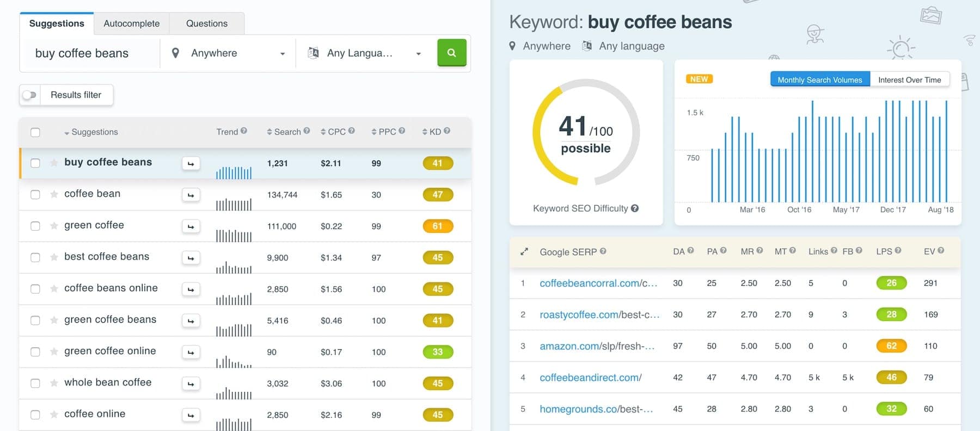Star the buy coffee beans keyword
Image resolution: width=980 pixels, height=431 pixels.
click(54, 163)
